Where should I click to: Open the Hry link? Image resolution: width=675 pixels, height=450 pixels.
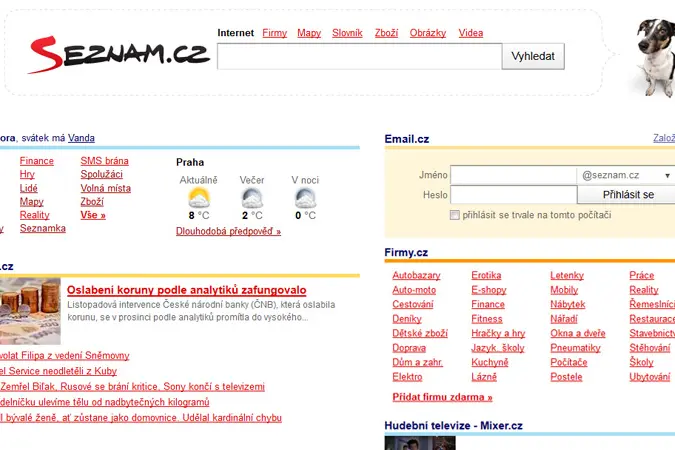[27, 174]
